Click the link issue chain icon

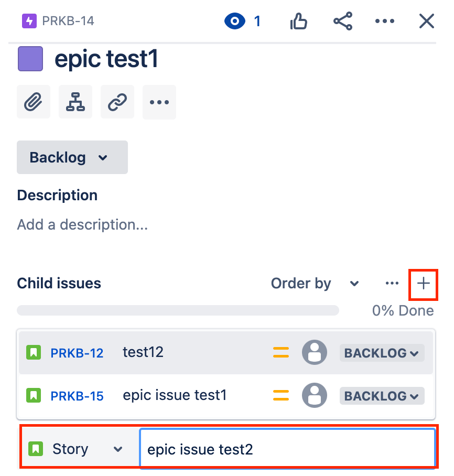(117, 102)
